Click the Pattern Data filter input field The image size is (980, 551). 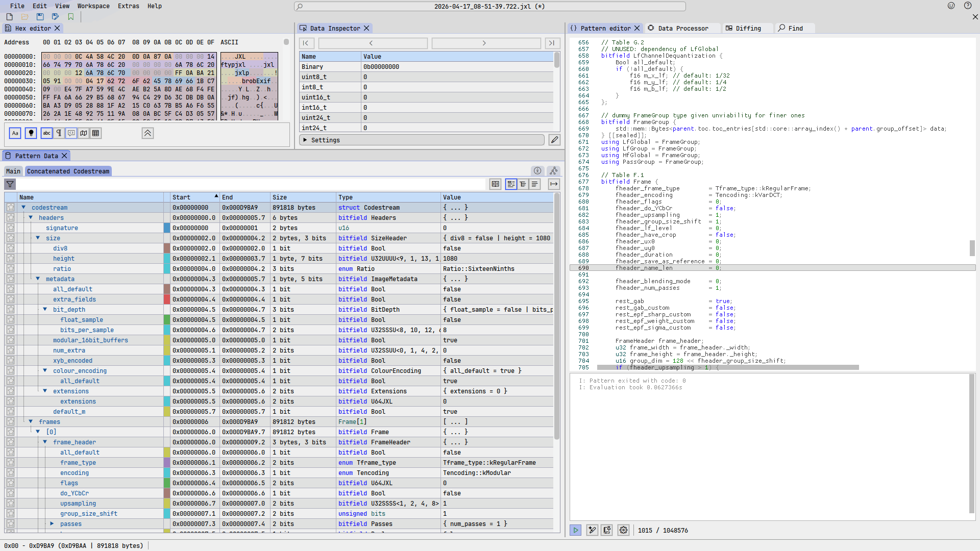tap(251, 184)
